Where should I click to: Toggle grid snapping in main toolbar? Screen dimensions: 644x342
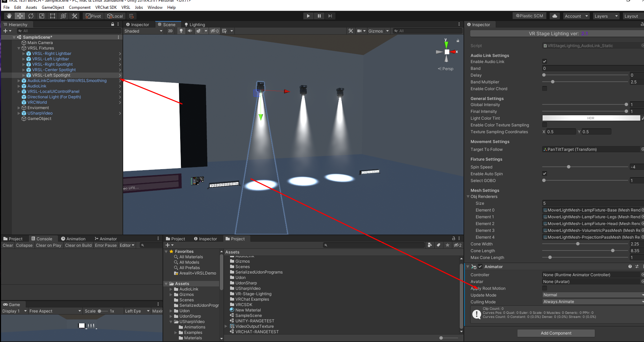tap(131, 16)
